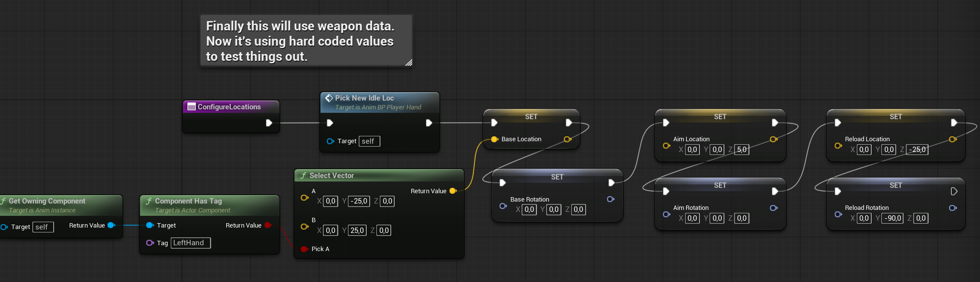Click Pick New Idle Loc input execution pin

(x=330, y=123)
